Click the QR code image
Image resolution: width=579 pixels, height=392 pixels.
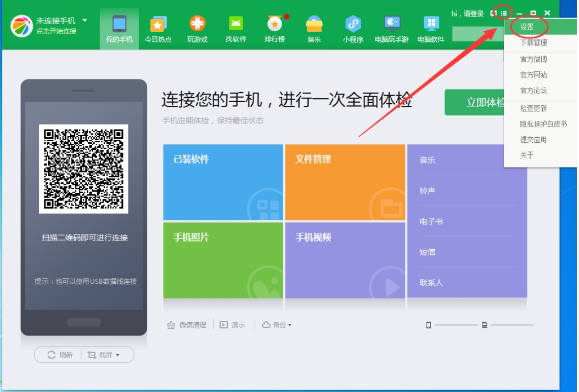click(83, 169)
